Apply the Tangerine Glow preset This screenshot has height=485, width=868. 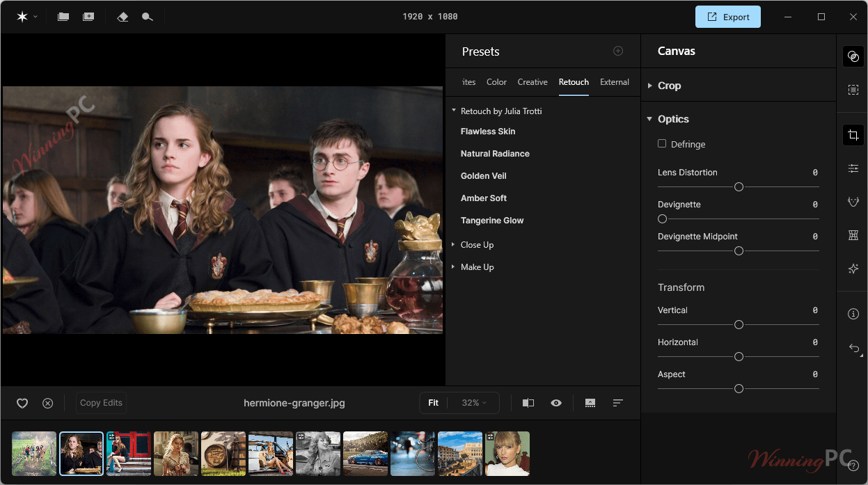(x=492, y=221)
